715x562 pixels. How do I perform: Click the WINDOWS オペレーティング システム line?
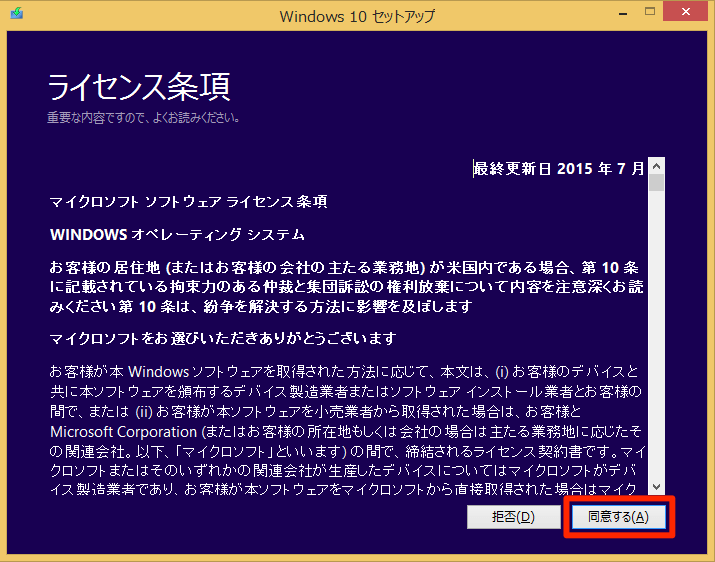coord(177,234)
